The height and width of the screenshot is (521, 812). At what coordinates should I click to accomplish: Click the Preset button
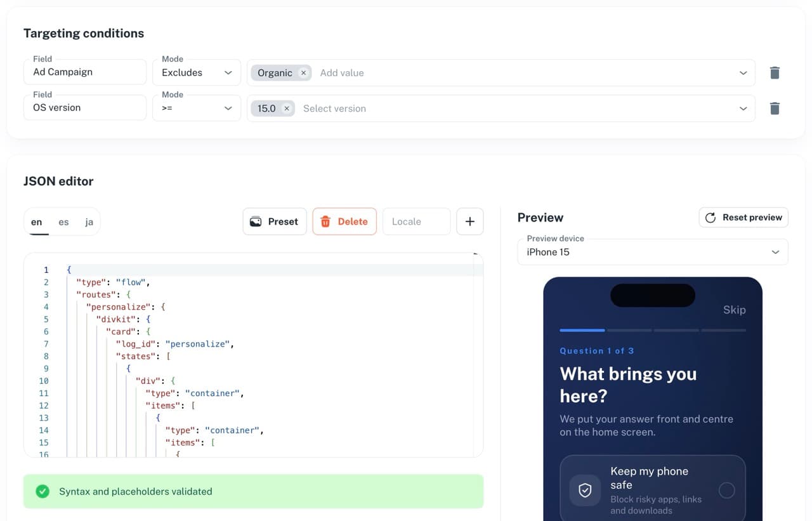tap(275, 221)
